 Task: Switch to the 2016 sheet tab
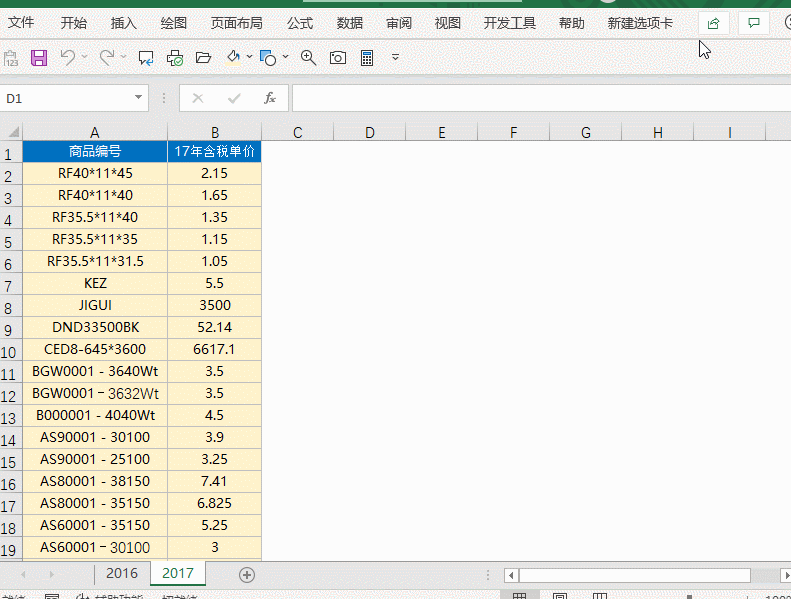pos(122,573)
